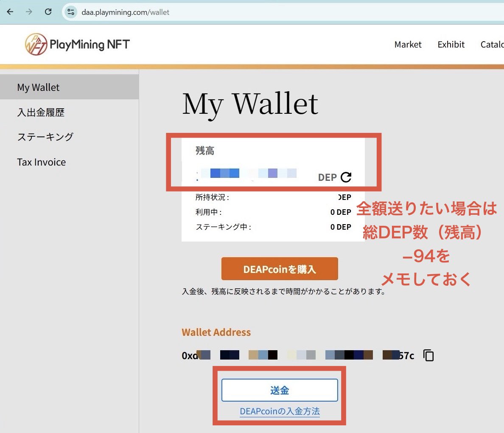This screenshot has width=504, height=433.
Task: Open the Market menu item
Action: pyautogui.click(x=408, y=45)
